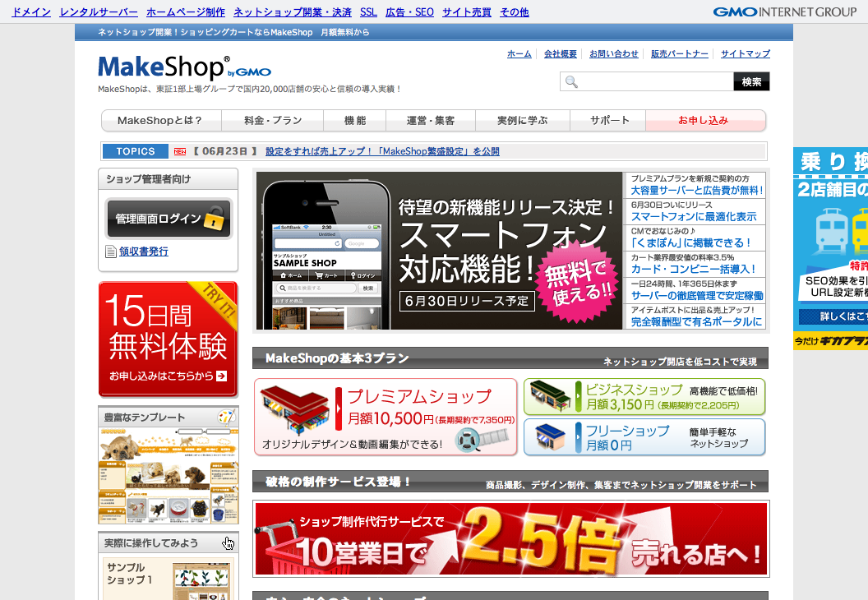This screenshot has width=868, height=600.
Task: Open the 広告・SEO link
Action: tap(409, 12)
